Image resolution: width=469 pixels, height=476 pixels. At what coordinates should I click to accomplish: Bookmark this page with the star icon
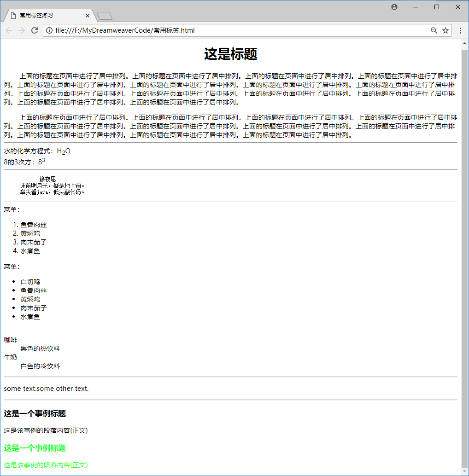(446, 30)
